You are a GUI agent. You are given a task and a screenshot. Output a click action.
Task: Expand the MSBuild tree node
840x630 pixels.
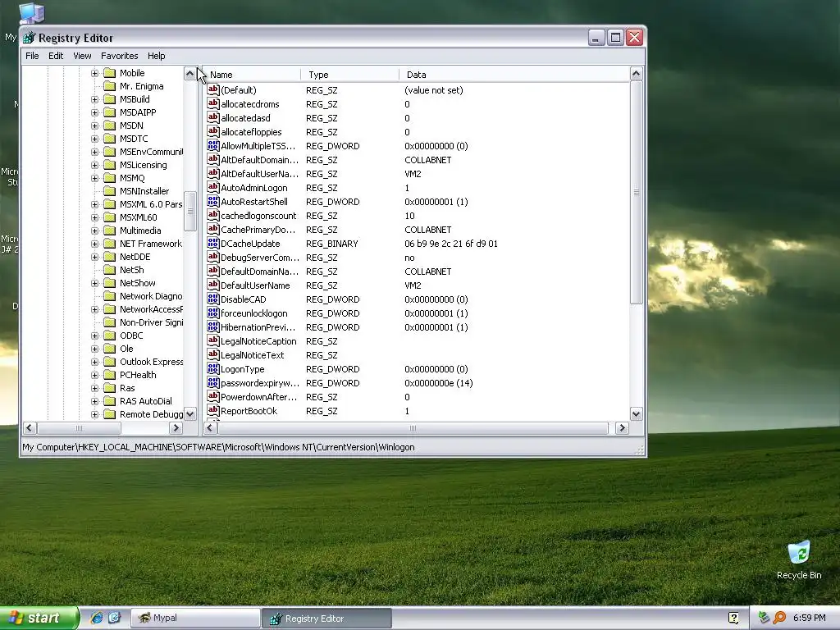[x=95, y=99]
